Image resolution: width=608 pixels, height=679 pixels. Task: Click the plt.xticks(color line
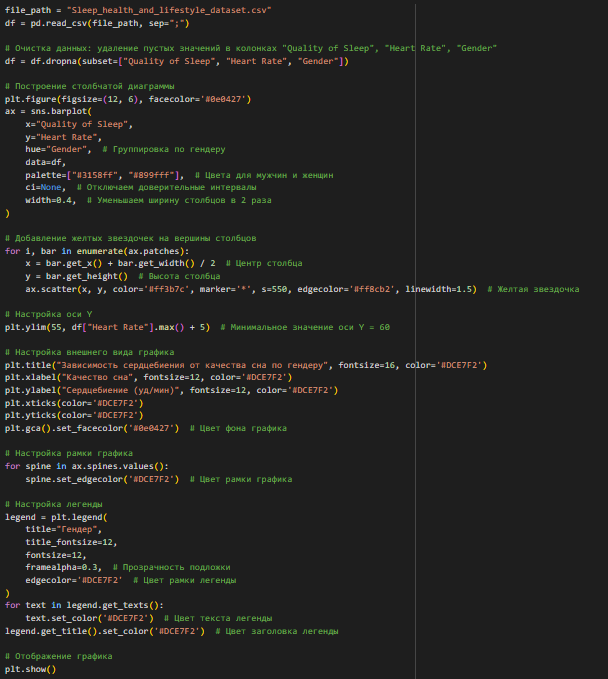click(x=74, y=404)
